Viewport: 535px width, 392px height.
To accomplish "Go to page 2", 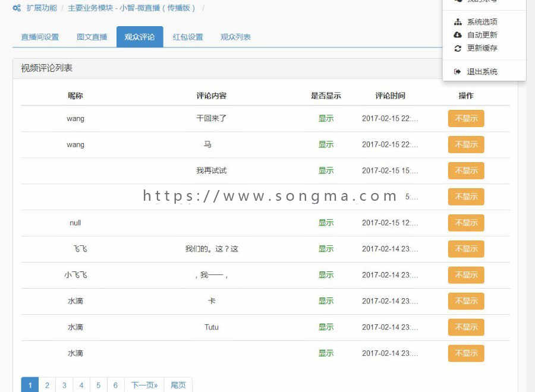I will tap(47, 385).
